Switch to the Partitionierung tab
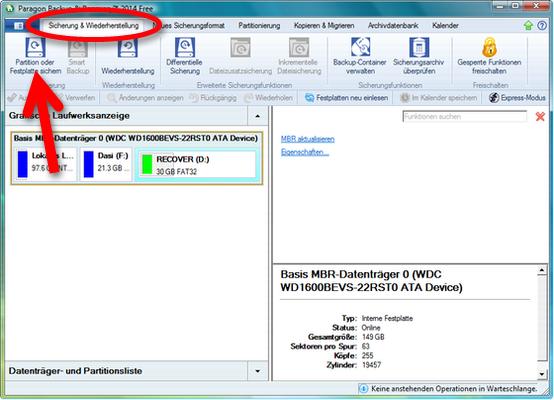The height and width of the screenshot is (400, 554). tap(259, 25)
